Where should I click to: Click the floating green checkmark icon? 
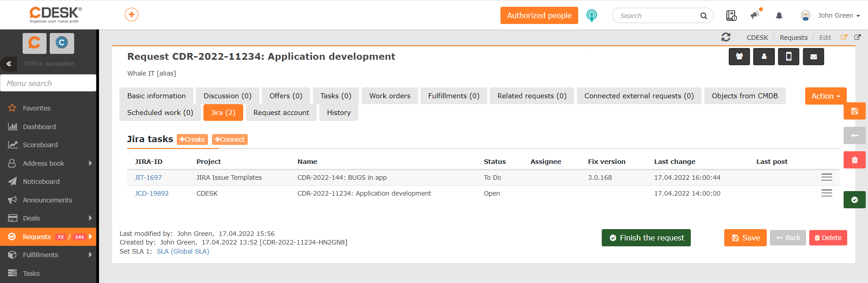point(854,200)
